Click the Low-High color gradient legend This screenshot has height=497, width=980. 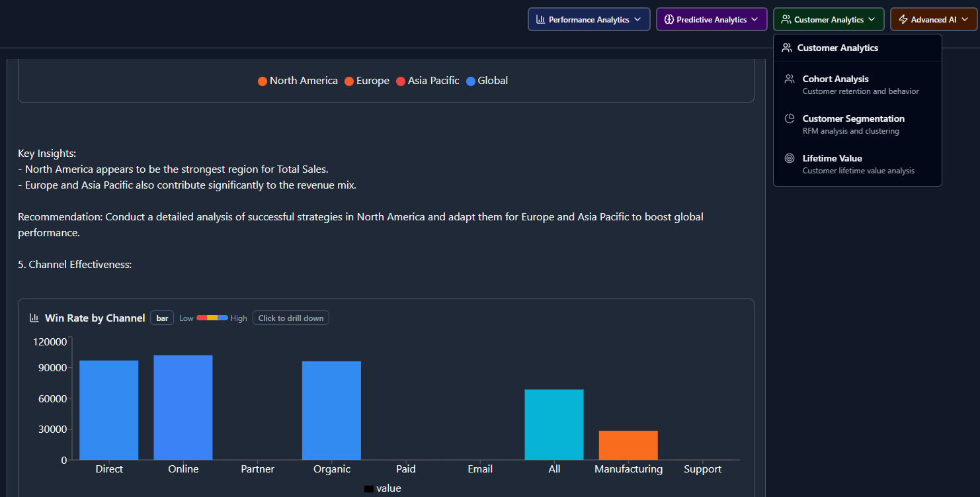[211, 318]
